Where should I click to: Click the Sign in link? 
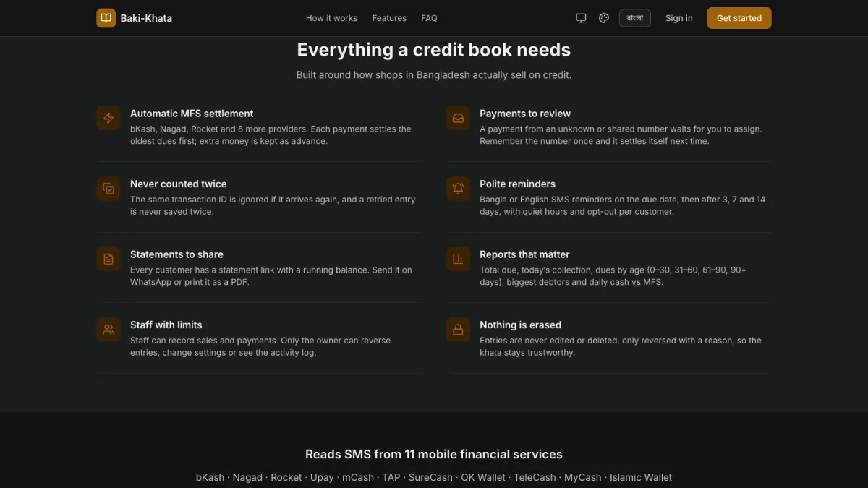pyautogui.click(x=679, y=18)
